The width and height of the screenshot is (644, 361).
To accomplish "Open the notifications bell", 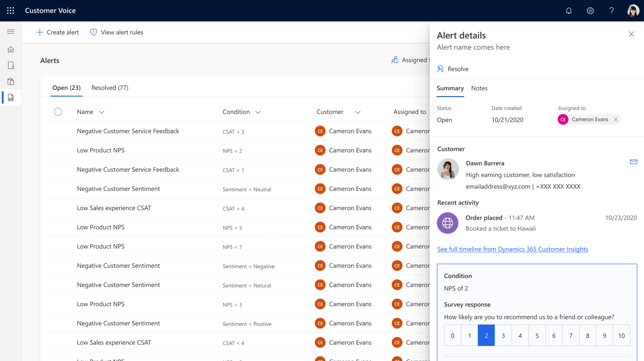I will pos(569,11).
